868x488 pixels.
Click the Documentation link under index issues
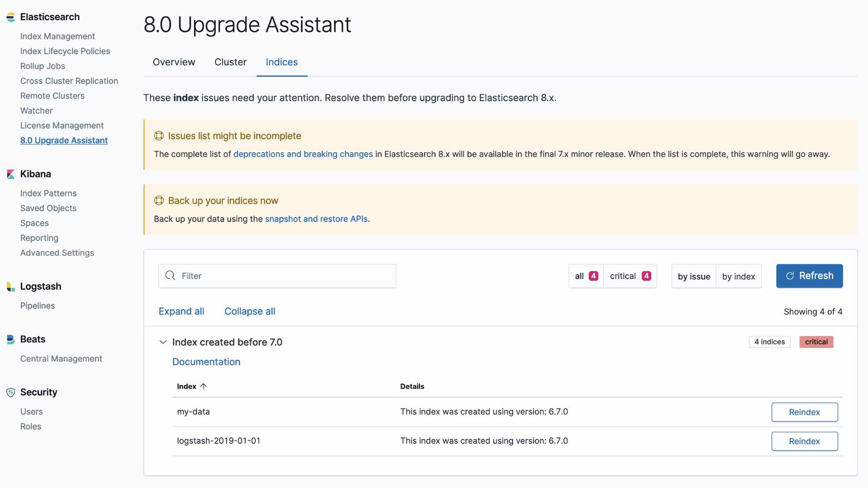[206, 361]
